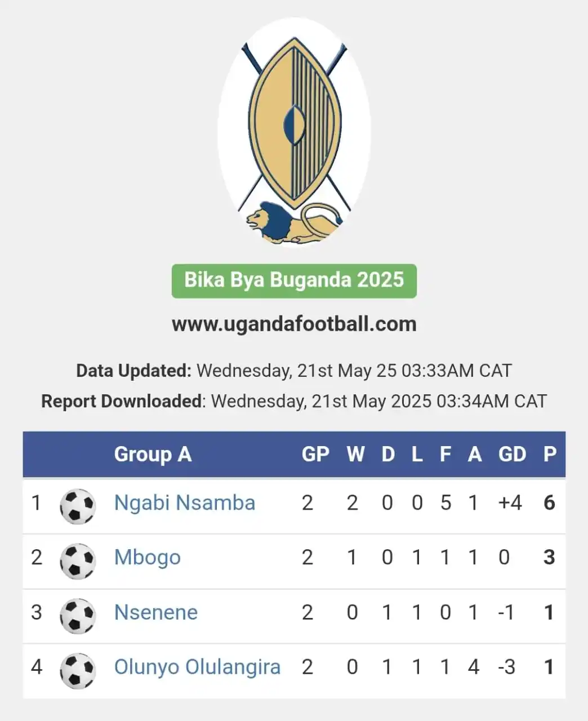
Task: Click the F goals-for column header
Action: coord(446,454)
